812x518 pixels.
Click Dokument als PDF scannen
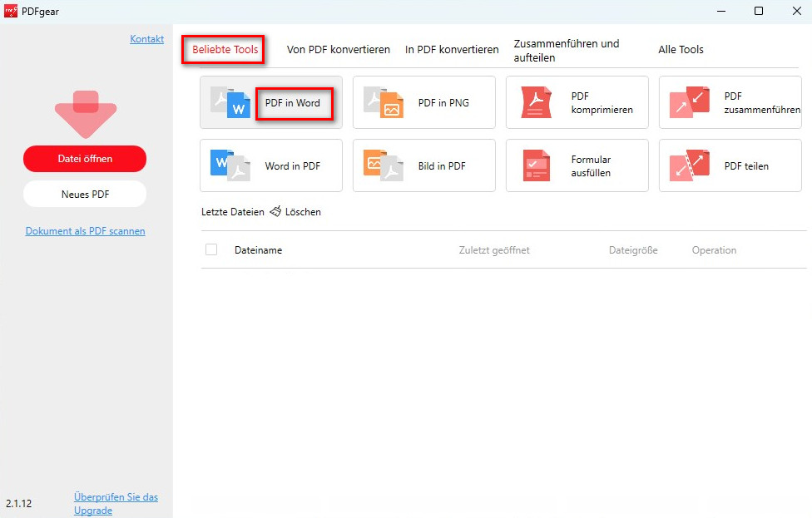click(x=85, y=231)
